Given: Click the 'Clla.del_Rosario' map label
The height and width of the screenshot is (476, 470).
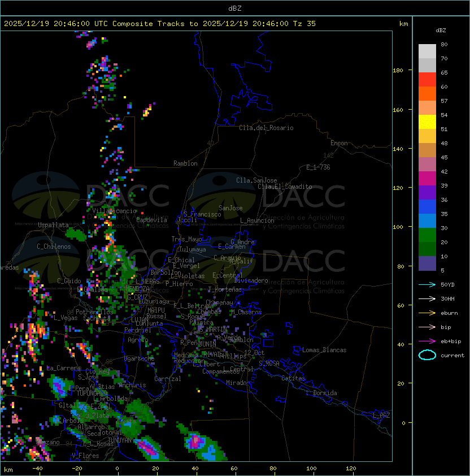Looking at the screenshot, I should pyautogui.click(x=266, y=128).
